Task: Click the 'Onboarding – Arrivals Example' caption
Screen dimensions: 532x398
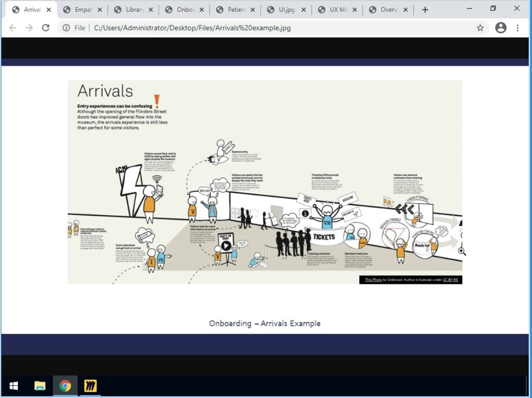Action: point(265,323)
